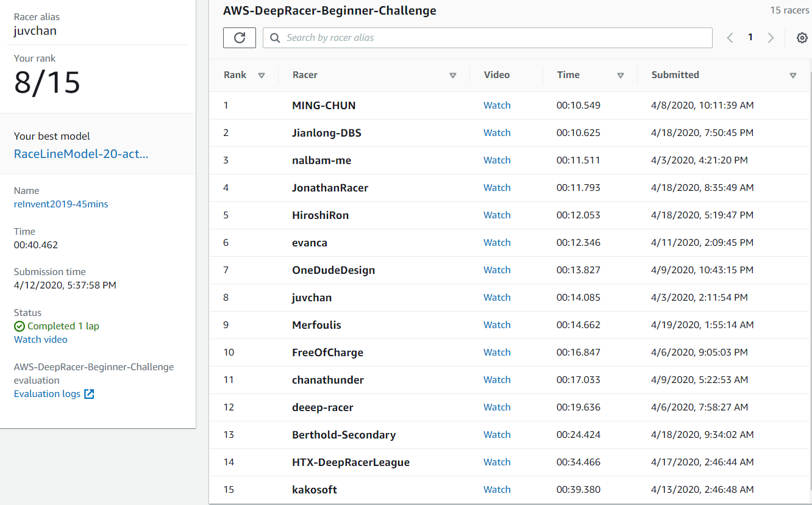Watch your submission video in the sidebar
The height and width of the screenshot is (505, 812).
pyautogui.click(x=40, y=339)
